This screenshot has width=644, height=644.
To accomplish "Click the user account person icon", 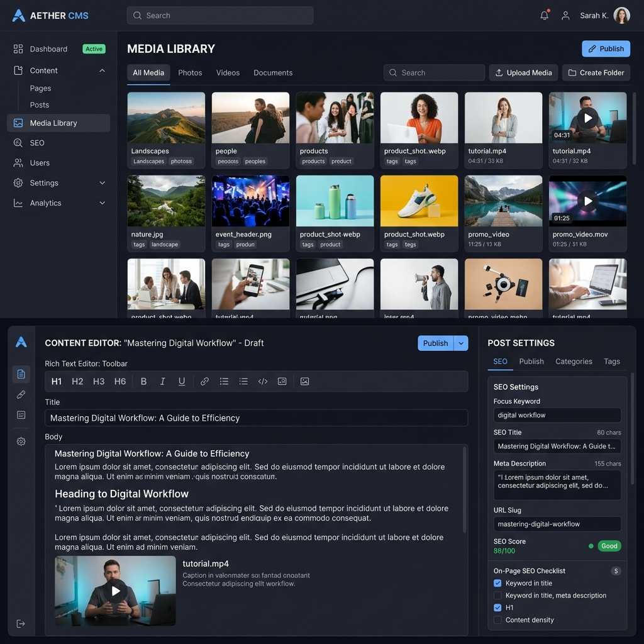I will [x=565, y=16].
